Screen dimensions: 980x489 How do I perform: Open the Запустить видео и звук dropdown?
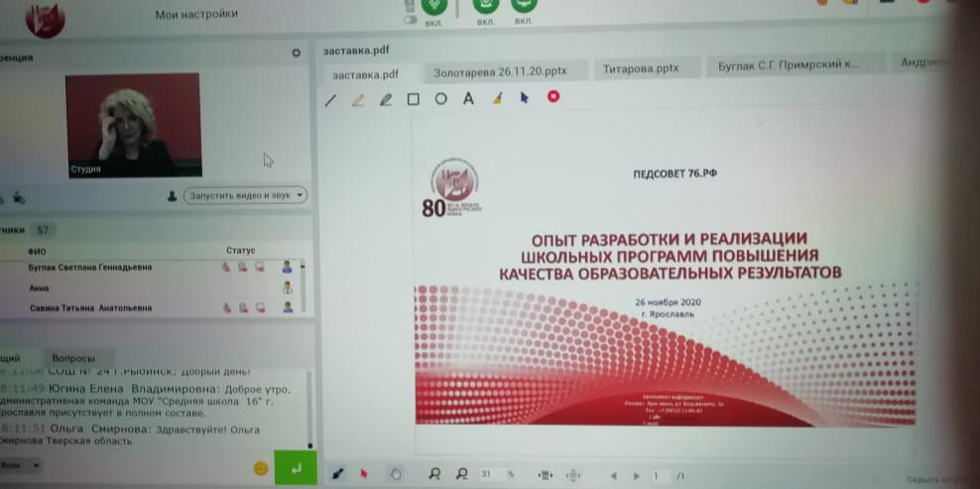click(x=245, y=195)
